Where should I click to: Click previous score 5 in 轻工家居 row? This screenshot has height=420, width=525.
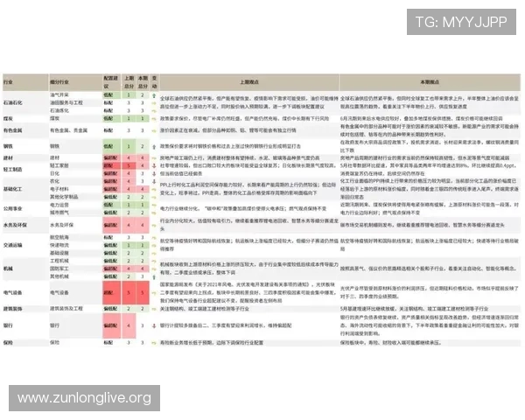129,165
